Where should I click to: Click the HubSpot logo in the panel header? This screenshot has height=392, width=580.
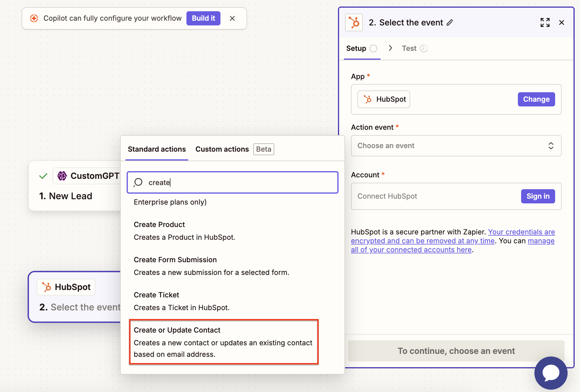(354, 22)
